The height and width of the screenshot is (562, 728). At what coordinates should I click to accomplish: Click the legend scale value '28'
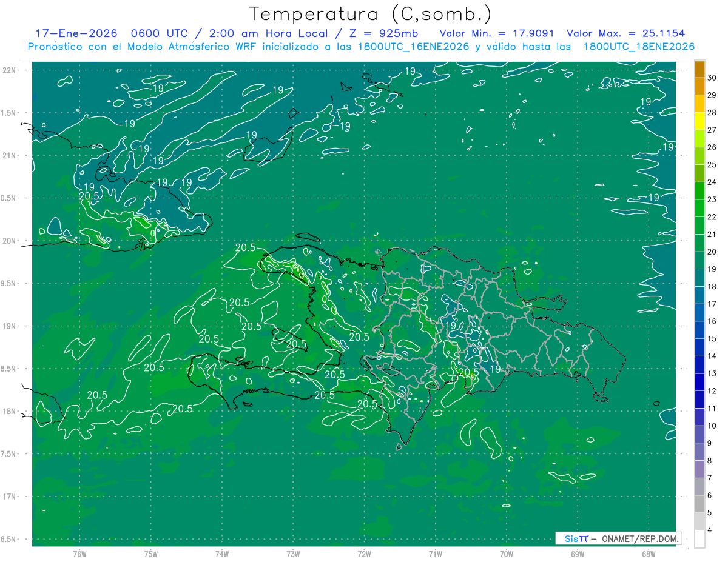coord(712,112)
